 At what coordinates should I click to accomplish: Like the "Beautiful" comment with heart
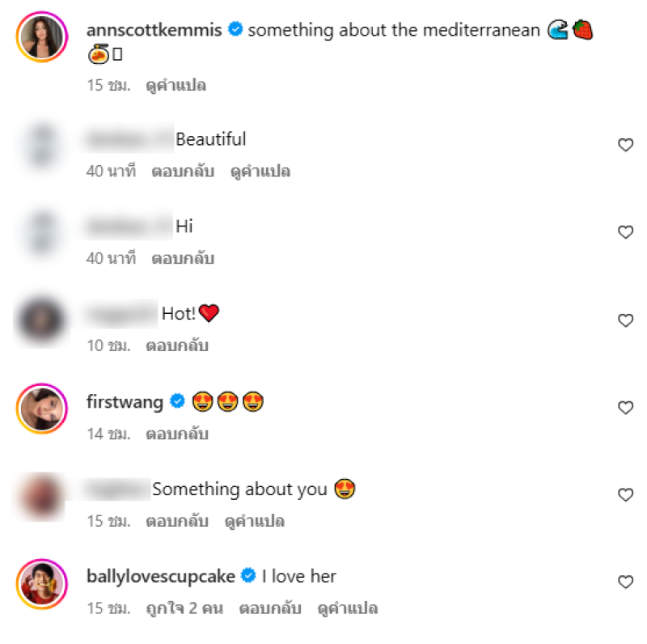click(x=625, y=145)
